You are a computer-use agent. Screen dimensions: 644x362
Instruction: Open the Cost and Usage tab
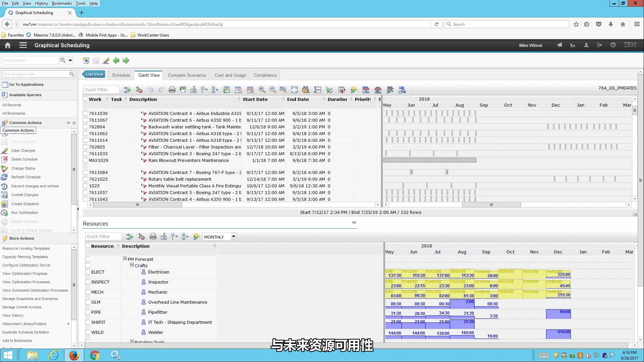(x=230, y=75)
